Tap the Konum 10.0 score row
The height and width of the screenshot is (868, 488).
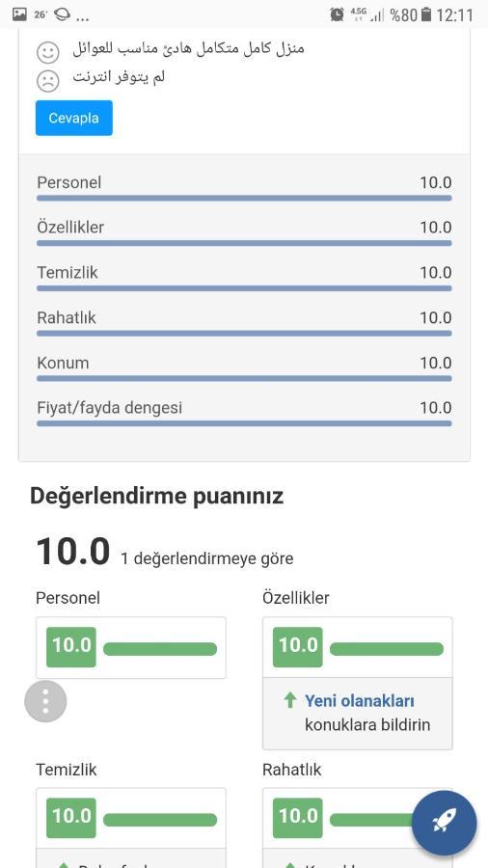click(244, 368)
